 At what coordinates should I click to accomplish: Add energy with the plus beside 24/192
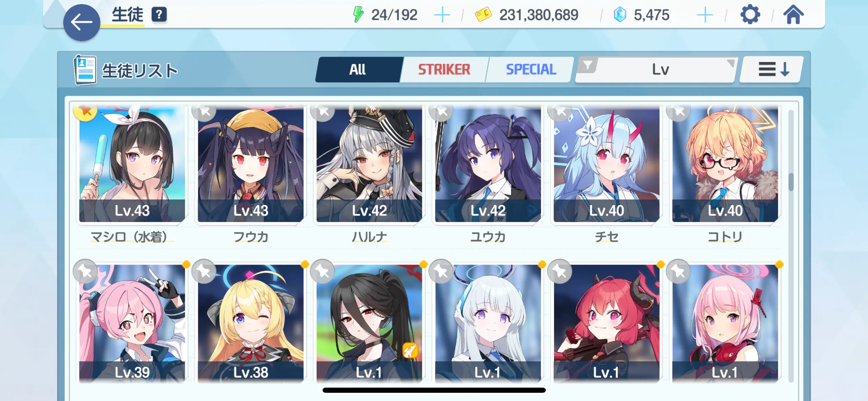[x=442, y=15]
